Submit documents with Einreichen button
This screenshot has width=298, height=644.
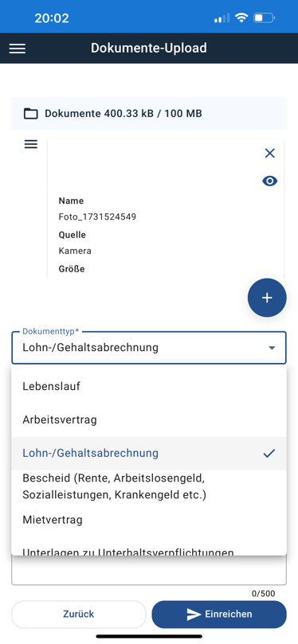(x=219, y=614)
